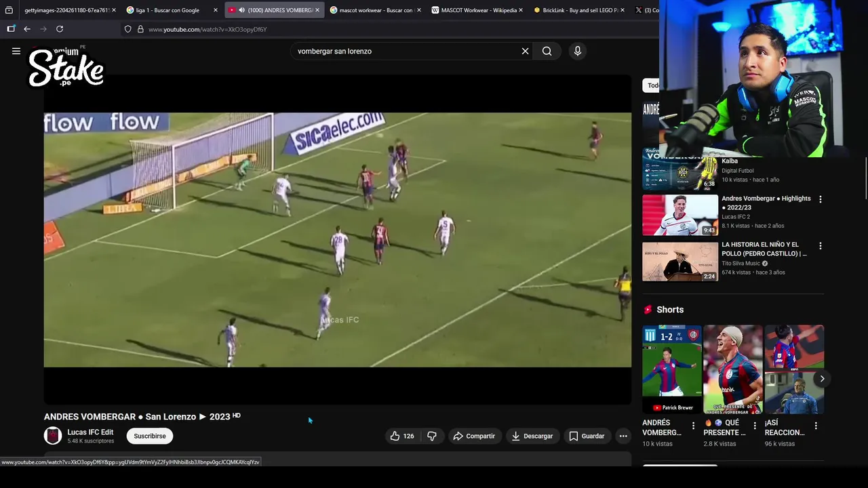The height and width of the screenshot is (488, 868).
Task: Close the gettyimages tab
Action: pyautogui.click(x=113, y=10)
